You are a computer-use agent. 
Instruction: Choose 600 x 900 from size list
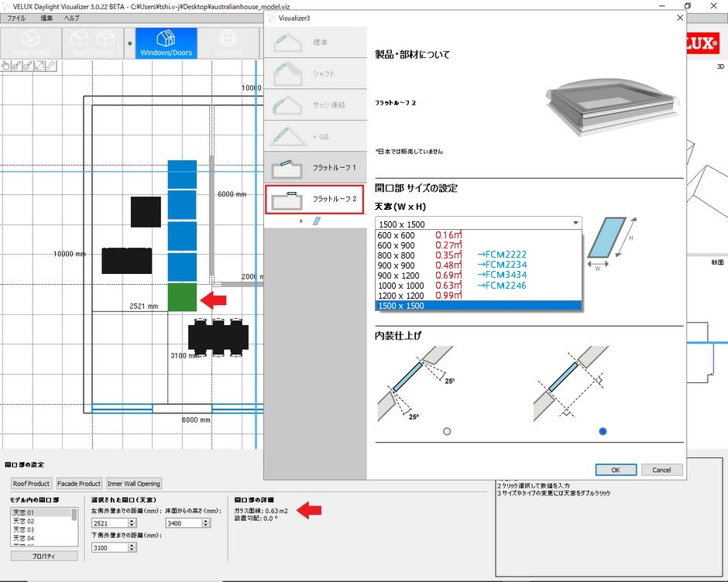(x=478, y=245)
